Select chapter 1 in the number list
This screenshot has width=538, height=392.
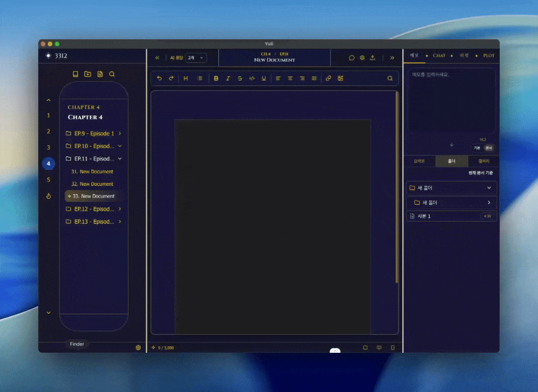(x=48, y=115)
